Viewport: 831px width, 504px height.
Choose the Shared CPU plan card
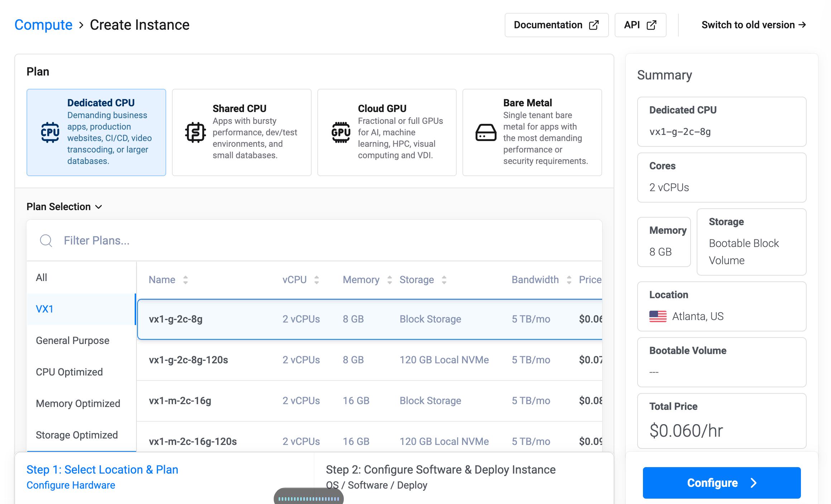[242, 132]
